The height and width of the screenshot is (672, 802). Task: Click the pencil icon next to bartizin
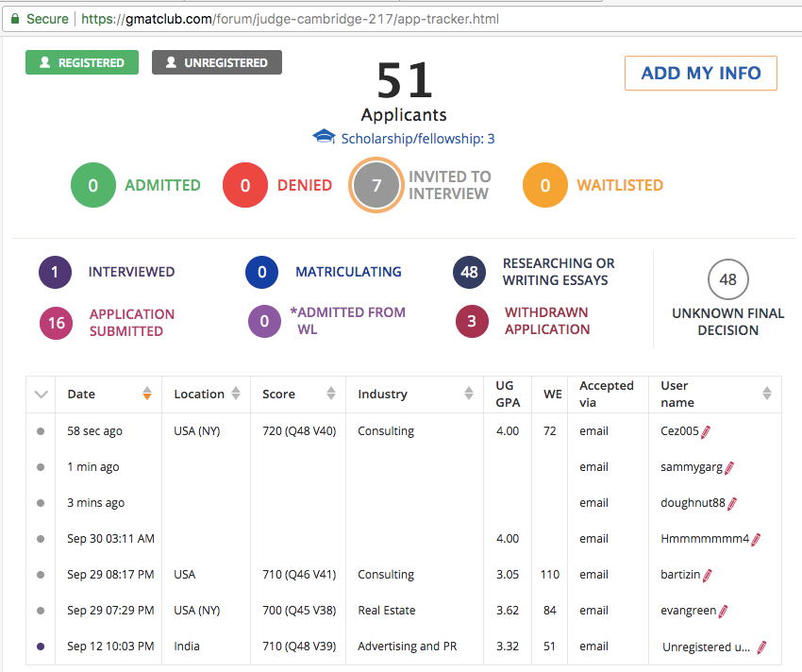tap(707, 575)
